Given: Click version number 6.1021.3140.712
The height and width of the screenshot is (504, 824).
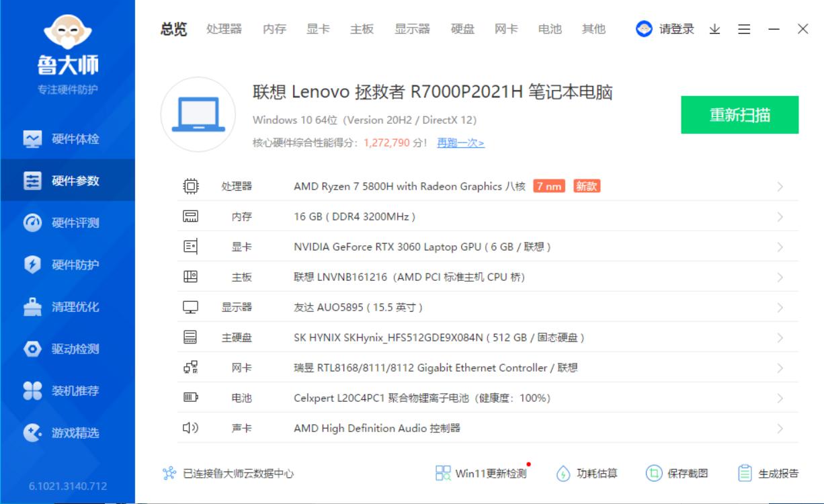Looking at the screenshot, I should (x=67, y=486).
